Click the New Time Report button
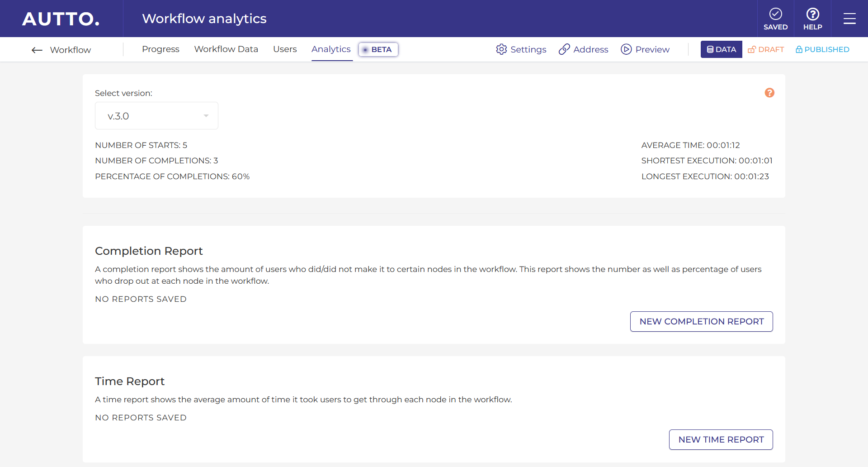Image resolution: width=868 pixels, height=467 pixels. tap(721, 439)
